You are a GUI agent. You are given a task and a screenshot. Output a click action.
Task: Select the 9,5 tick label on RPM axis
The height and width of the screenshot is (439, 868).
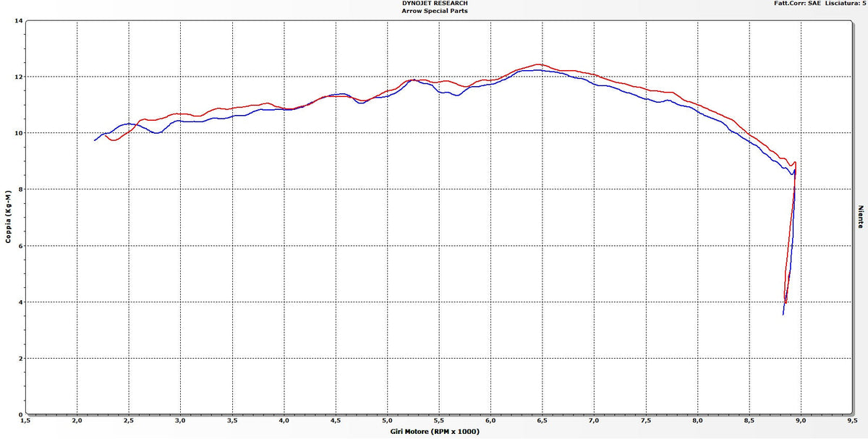(x=852, y=420)
